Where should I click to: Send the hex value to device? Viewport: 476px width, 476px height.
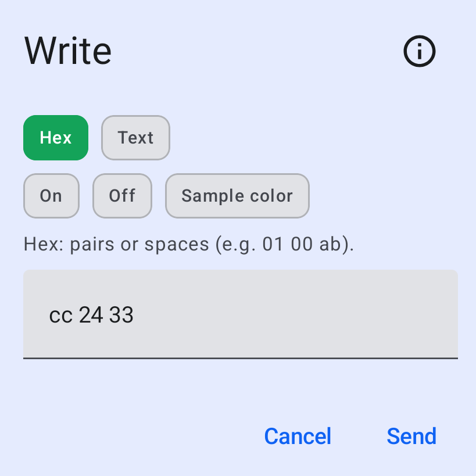coord(411,436)
